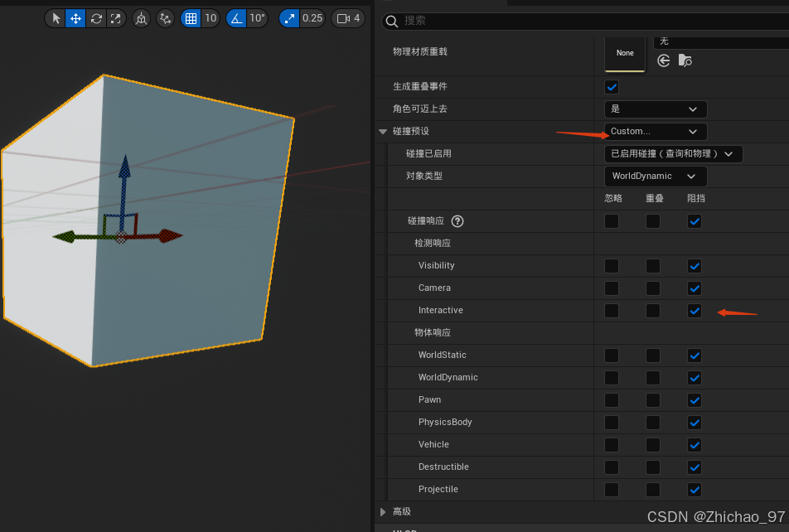Set WorldStatic response to ignore

[x=612, y=355]
